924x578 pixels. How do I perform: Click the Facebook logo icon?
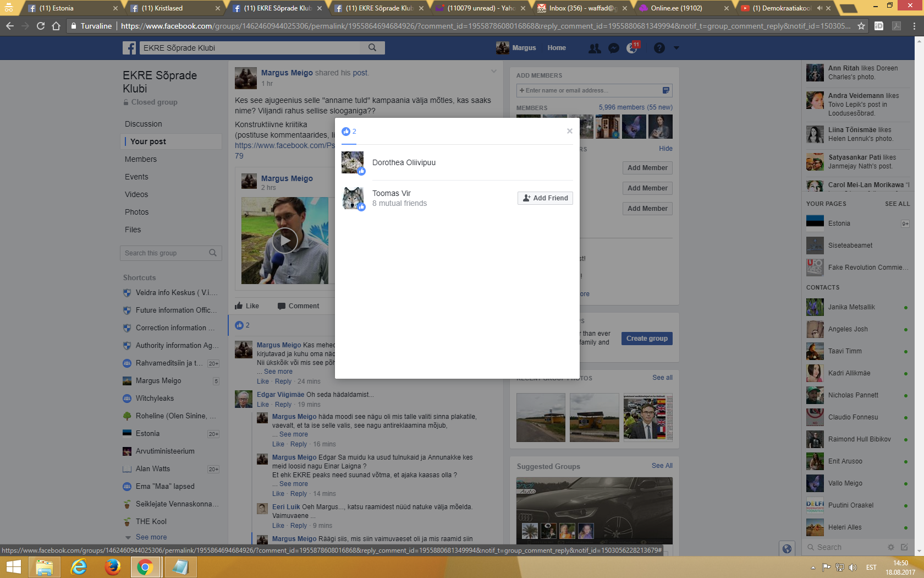point(129,48)
